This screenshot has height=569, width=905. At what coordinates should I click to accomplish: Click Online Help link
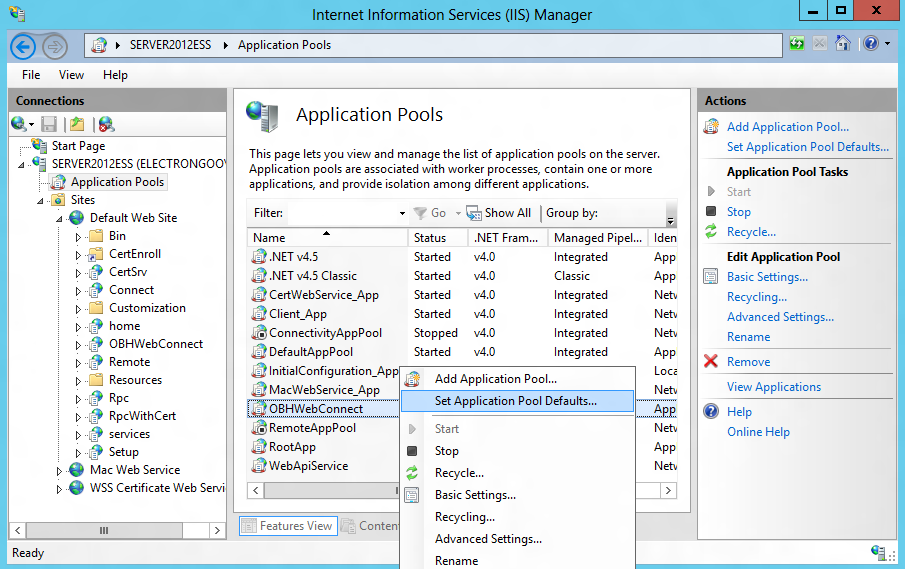pyautogui.click(x=758, y=432)
